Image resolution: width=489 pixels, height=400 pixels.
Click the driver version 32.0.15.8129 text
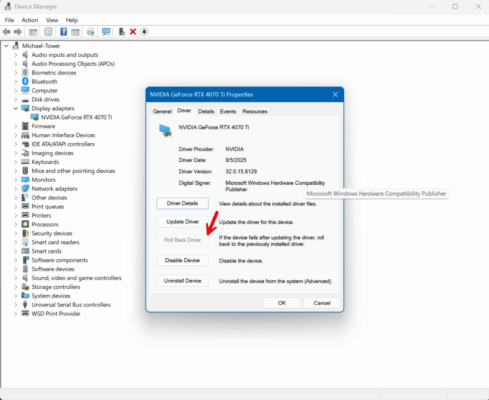241,171
